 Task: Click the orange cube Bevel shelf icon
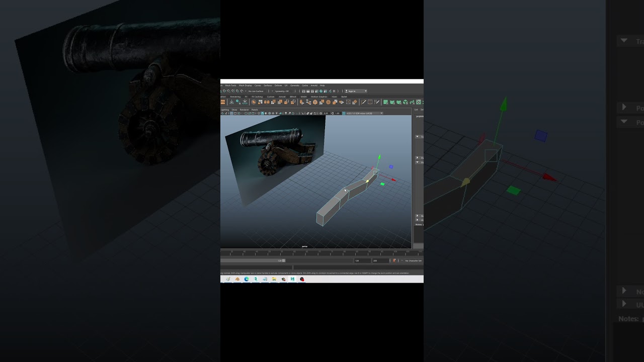tap(315, 102)
